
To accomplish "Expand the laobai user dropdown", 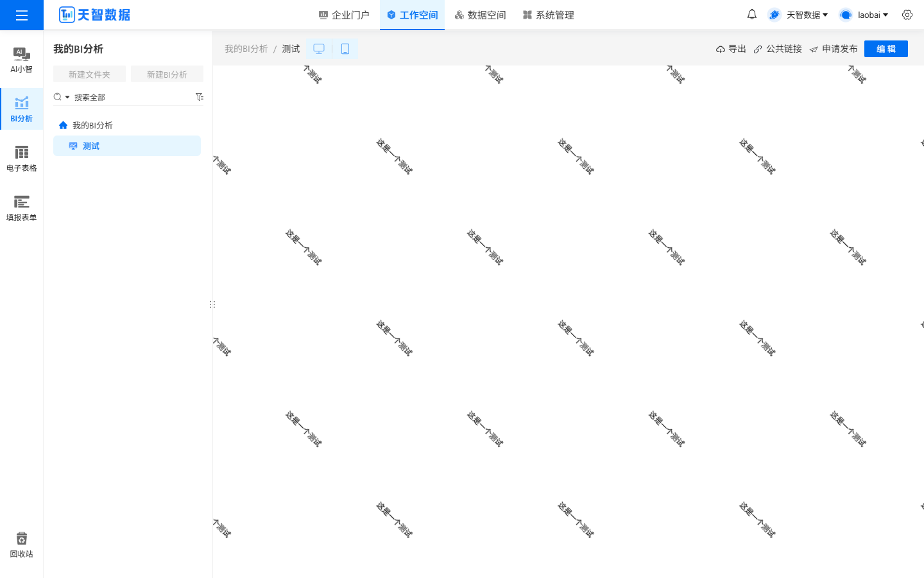I will (x=886, y=15).
